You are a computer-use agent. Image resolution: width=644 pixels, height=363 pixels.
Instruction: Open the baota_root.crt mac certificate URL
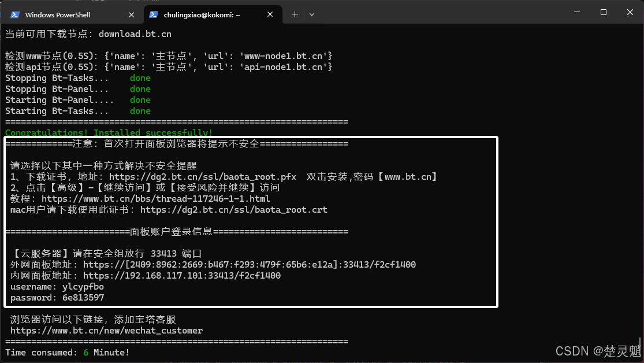tap(234, 210)
